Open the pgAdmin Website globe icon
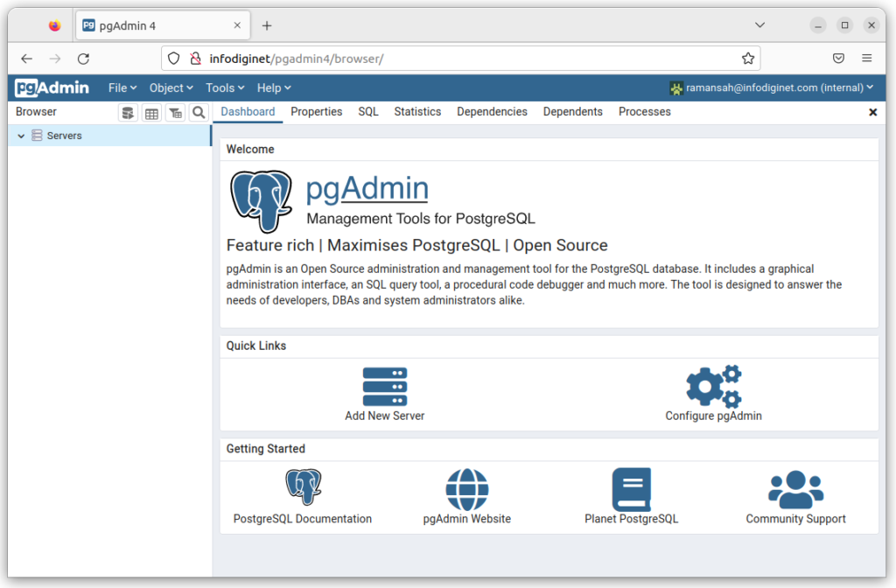Viewport: 896px width, 588px height. tap(467, 489)
